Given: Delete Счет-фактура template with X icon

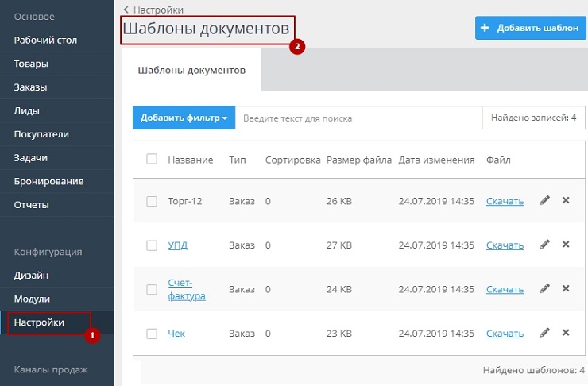Looking at the screenshot, I should click(x=566, y=289).
